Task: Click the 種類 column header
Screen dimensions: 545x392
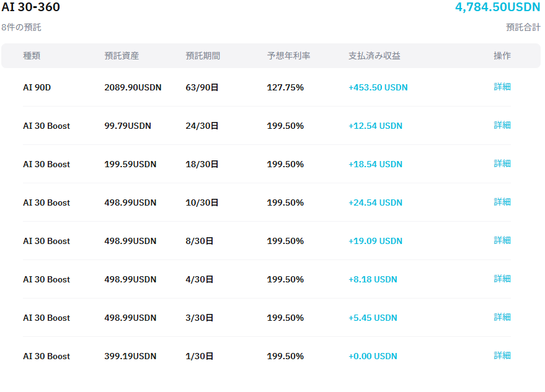Action: pos(32,56)
